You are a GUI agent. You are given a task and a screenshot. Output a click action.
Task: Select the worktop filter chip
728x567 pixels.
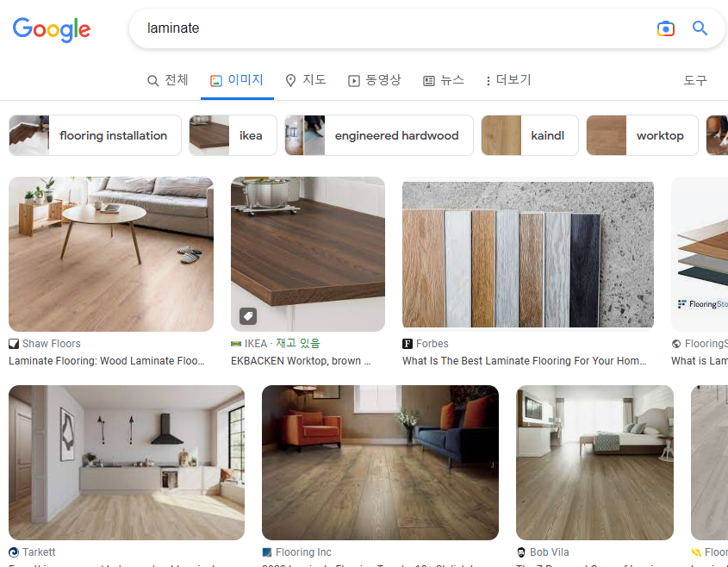coord(642,135)
